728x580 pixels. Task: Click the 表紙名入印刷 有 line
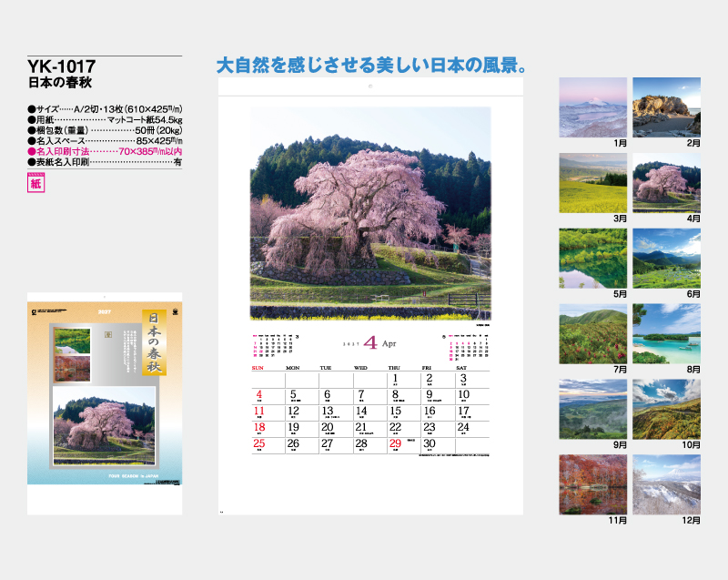(105, 162)
